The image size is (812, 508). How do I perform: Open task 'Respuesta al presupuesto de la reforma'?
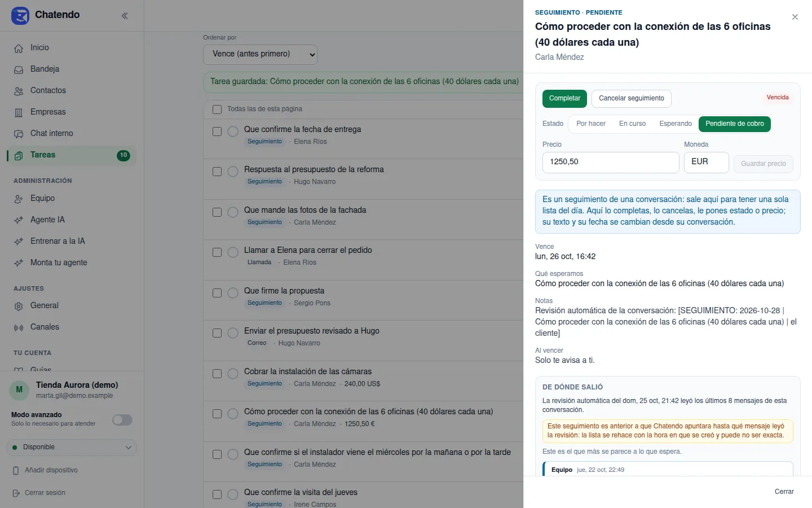coord(314,169)
